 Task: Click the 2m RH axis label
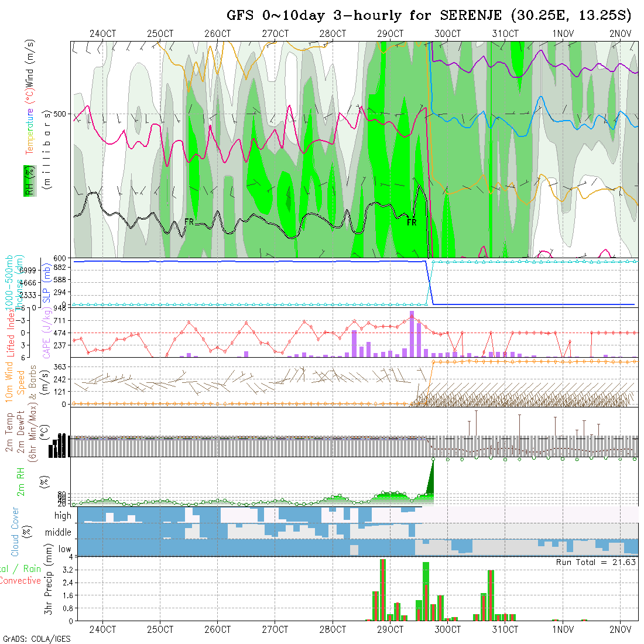point(20,481)
